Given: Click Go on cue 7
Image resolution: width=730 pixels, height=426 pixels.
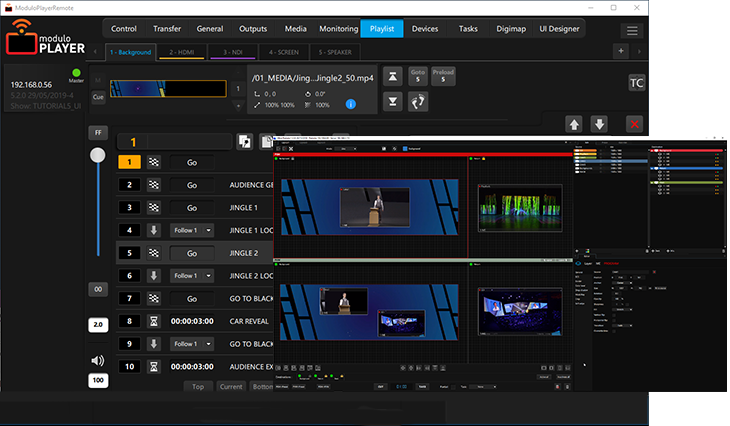Looking at the screenshot, I should (x=192, y=299).
